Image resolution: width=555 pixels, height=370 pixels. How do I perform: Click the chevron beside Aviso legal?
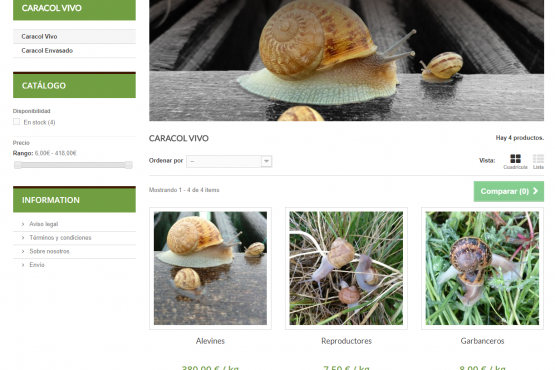click(23, 224)
